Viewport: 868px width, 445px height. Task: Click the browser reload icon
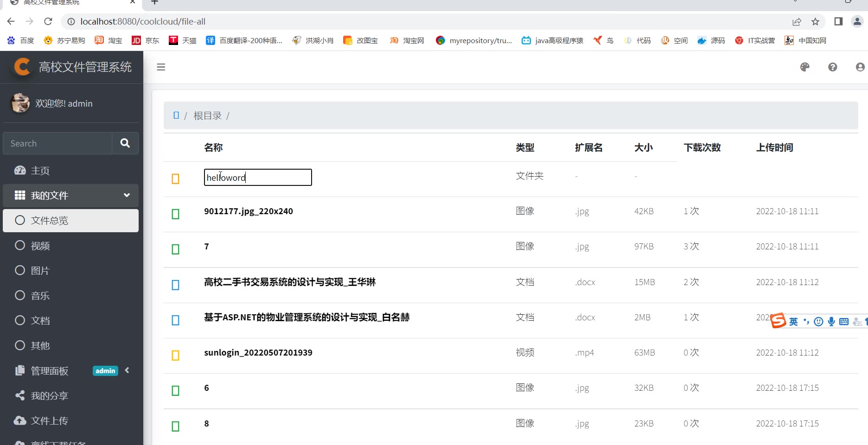point(48,21)
